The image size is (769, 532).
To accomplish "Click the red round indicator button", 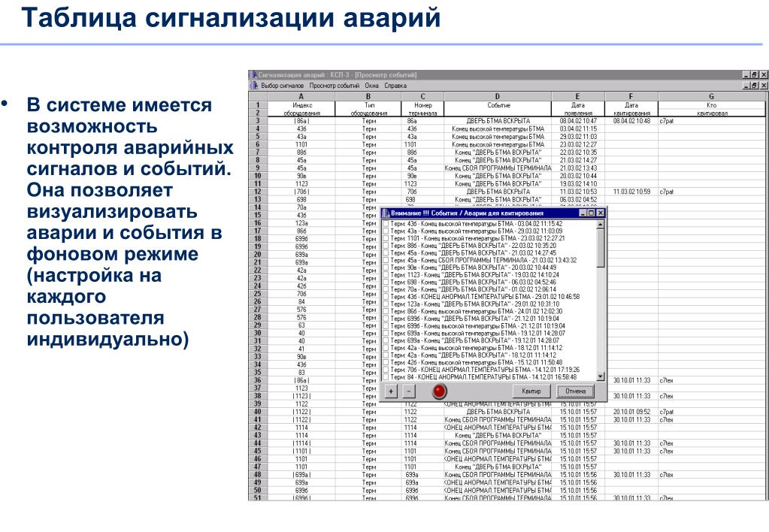I will point(439,391).
